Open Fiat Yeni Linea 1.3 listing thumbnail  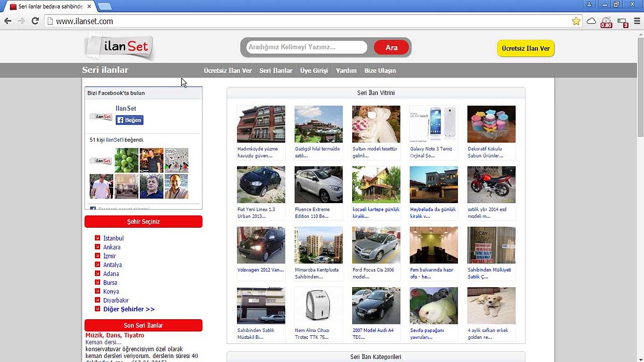(x=261, y=185)
